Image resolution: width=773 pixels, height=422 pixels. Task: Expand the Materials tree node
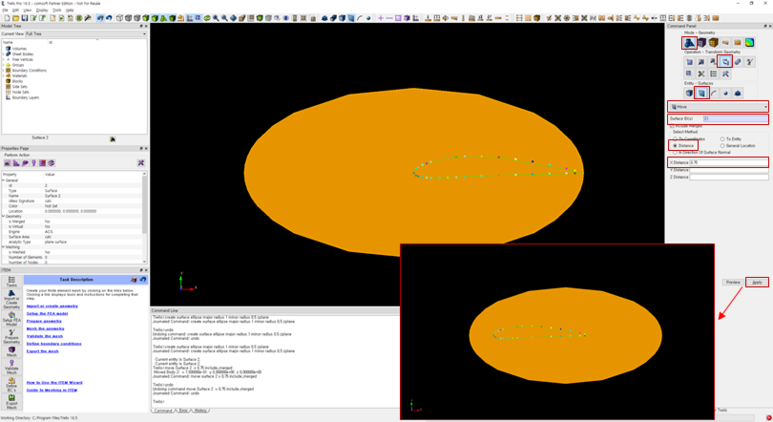coord(3,76)
